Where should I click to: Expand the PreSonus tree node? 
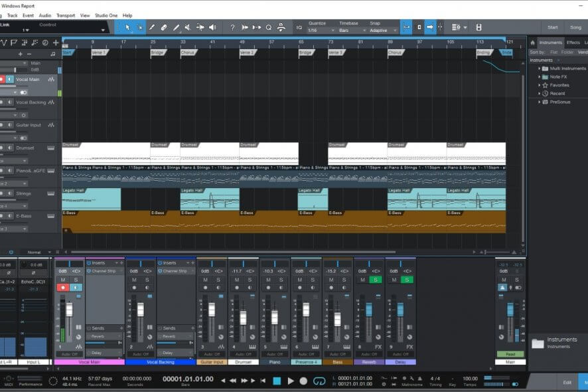(540, 102)
